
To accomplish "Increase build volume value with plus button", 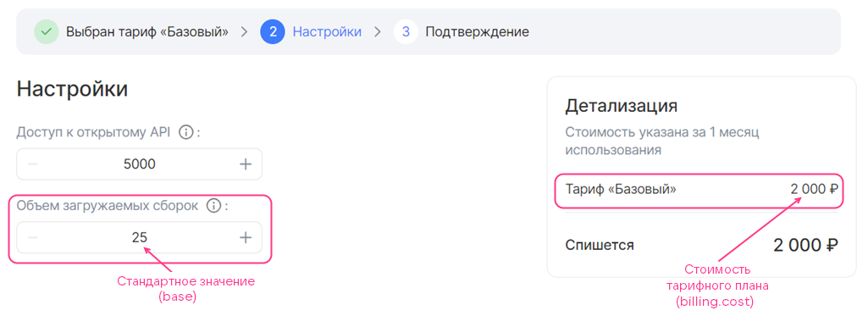I will click(x=246, y=237).
